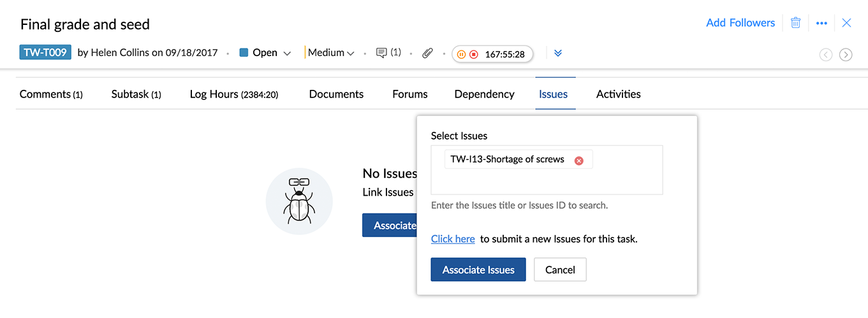
Task: Click the bug illustration icon
Action: pos(299,201)
